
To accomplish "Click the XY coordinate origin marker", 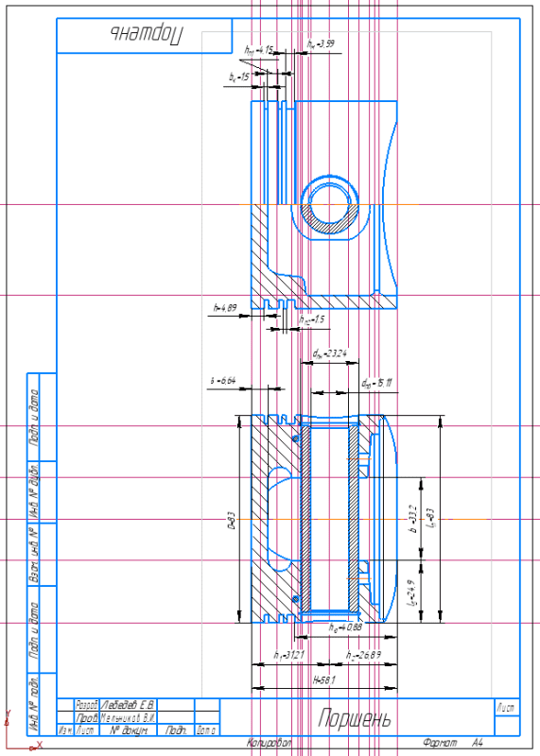I will point(8,749).
